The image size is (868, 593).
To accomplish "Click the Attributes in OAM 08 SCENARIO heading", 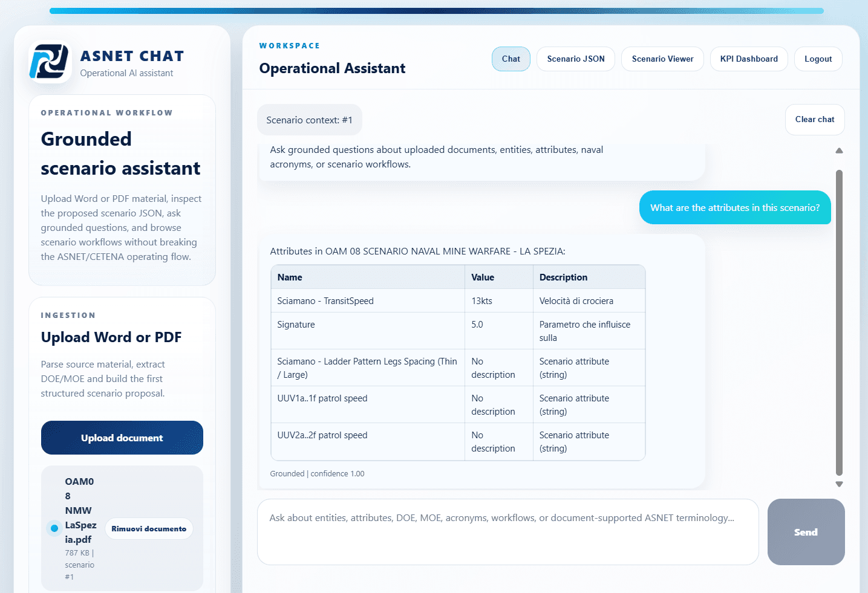I will coord(417,251).
